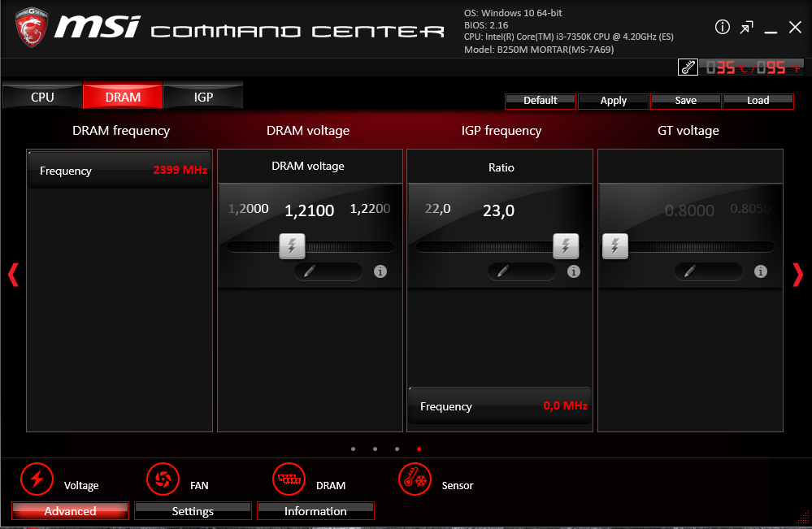Click the Load profile button

point(758,101)
